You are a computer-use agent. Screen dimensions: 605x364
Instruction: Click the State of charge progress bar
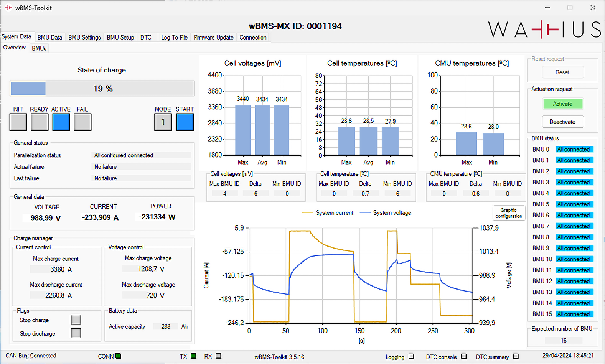(x=102, y=89)
